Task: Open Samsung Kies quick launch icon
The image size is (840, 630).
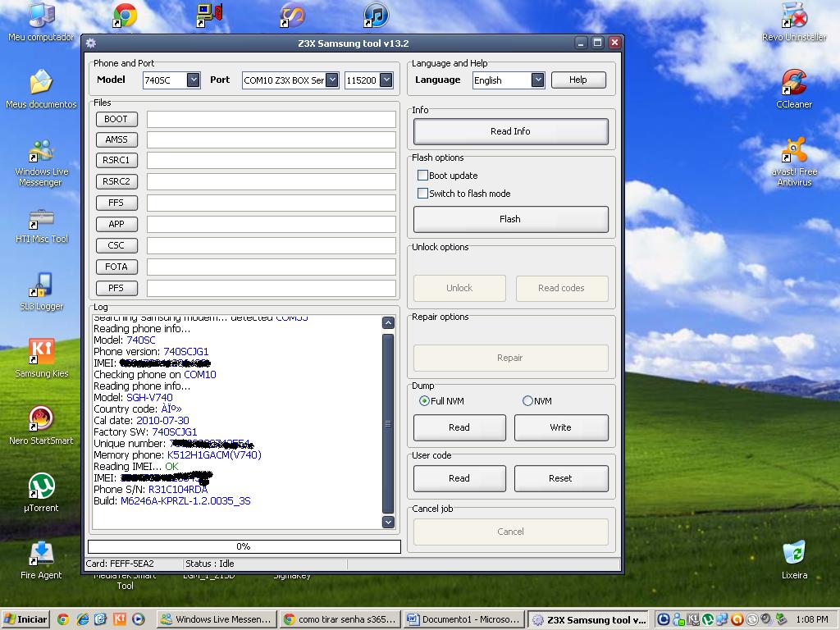Action: [x=120, y=620]
